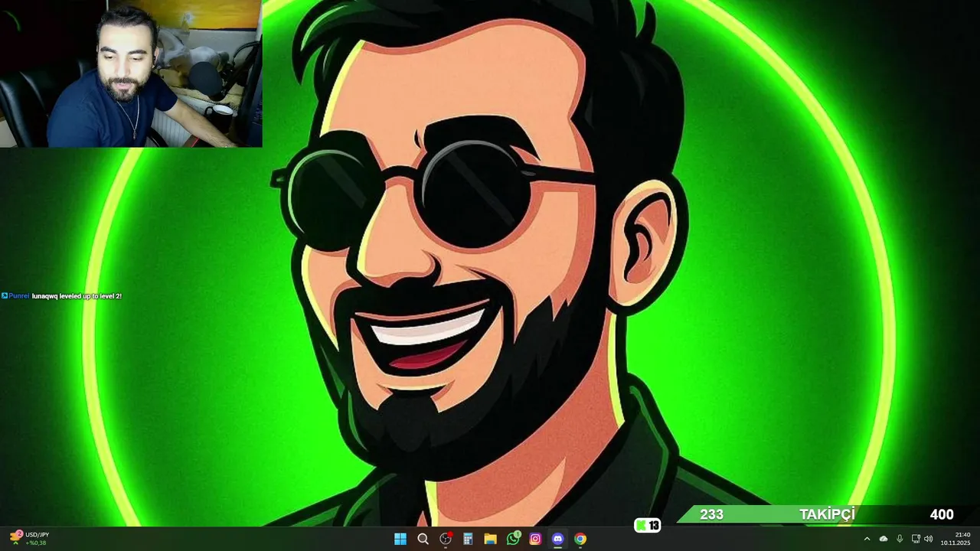This screenshot has width=980, height=551.
Task: Click the lunaqwq level up chat message
Action: [61, 296]
